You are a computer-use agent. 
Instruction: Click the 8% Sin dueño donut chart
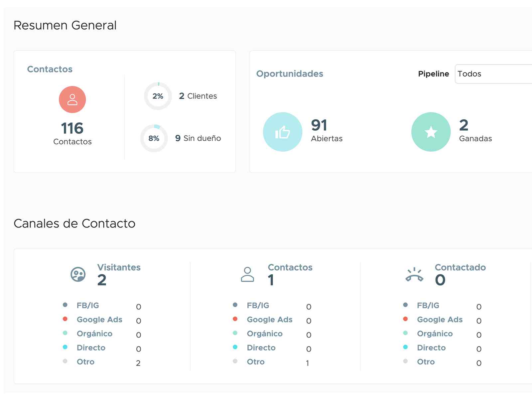click(x=154, y=138)
